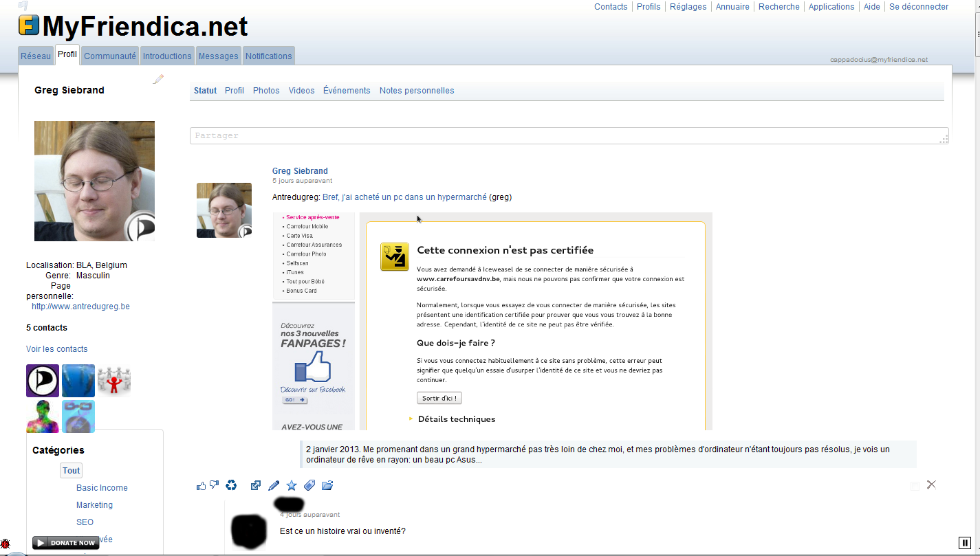Click the large Greg Siebrand profile photo
The image size is (980, 556).
tap(94, 181)
